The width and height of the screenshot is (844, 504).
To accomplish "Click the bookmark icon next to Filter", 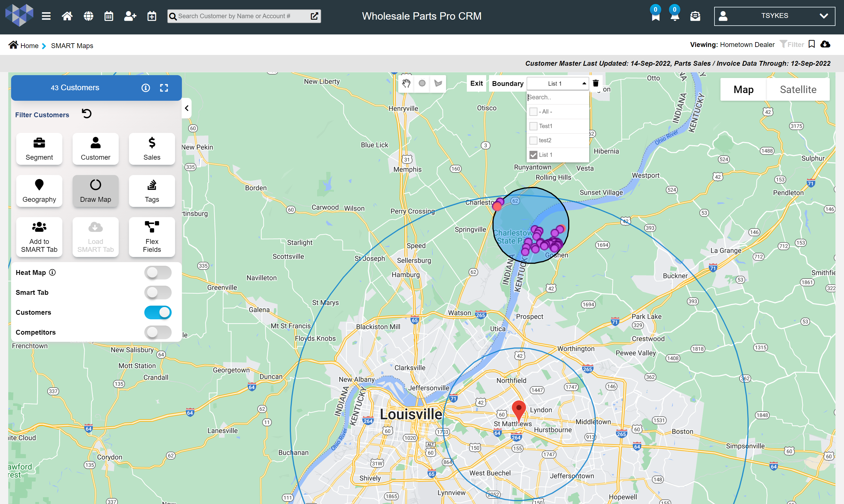I will (x=812, y=44).
